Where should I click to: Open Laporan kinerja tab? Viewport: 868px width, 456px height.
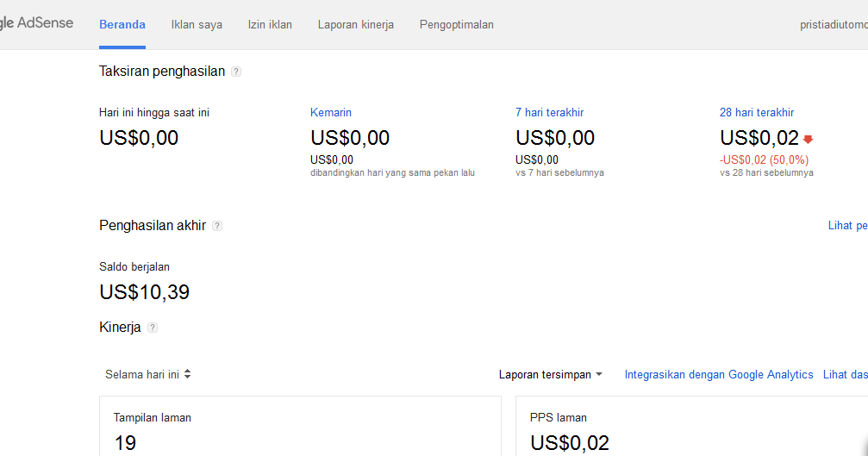(356, 25)
